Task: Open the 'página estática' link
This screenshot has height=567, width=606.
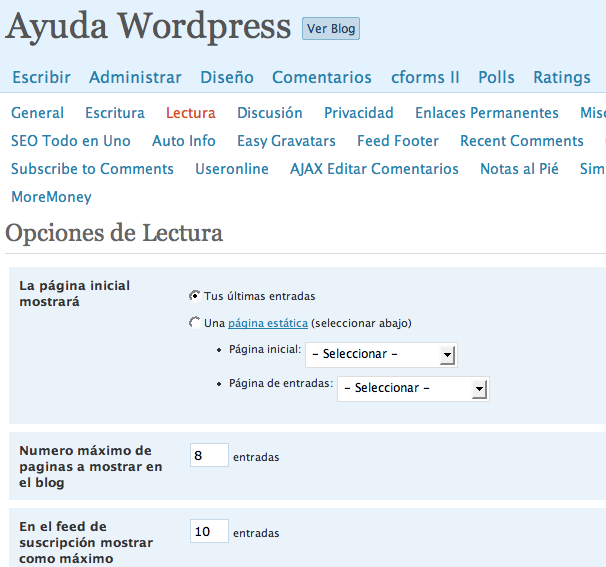Action: tap(267, 323)
